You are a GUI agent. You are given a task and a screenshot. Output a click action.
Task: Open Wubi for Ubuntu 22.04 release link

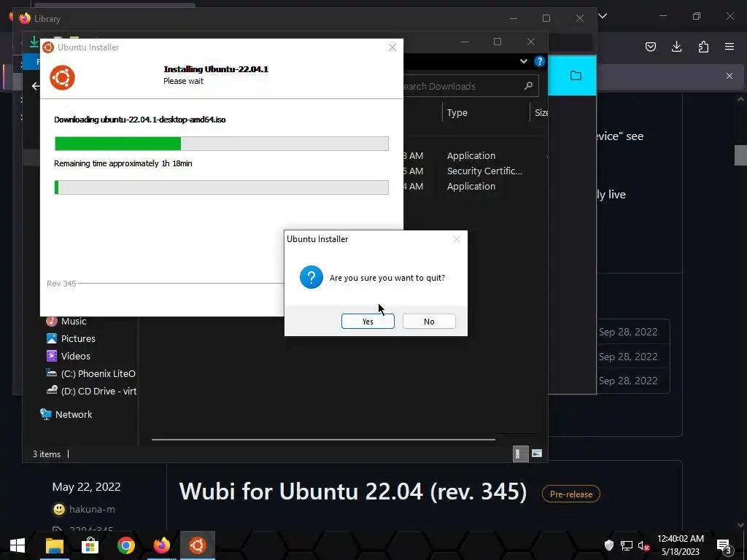click(353, 491)
